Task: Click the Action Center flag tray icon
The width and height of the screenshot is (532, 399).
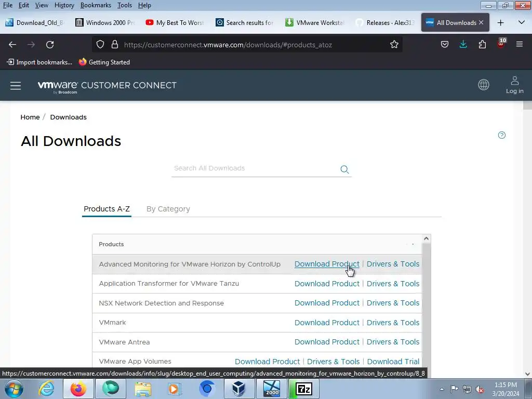Action: pyautogui.click(x=454, y=389)
